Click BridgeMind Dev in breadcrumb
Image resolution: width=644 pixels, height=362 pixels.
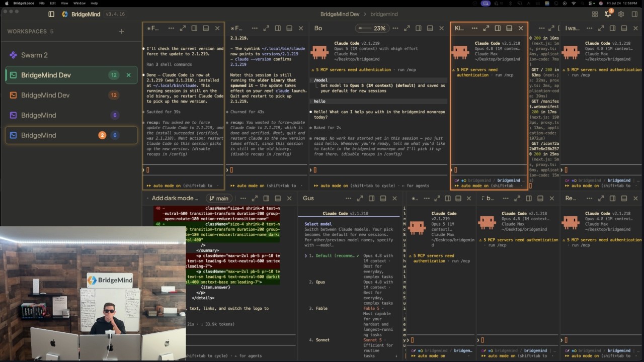coord(340,14)
